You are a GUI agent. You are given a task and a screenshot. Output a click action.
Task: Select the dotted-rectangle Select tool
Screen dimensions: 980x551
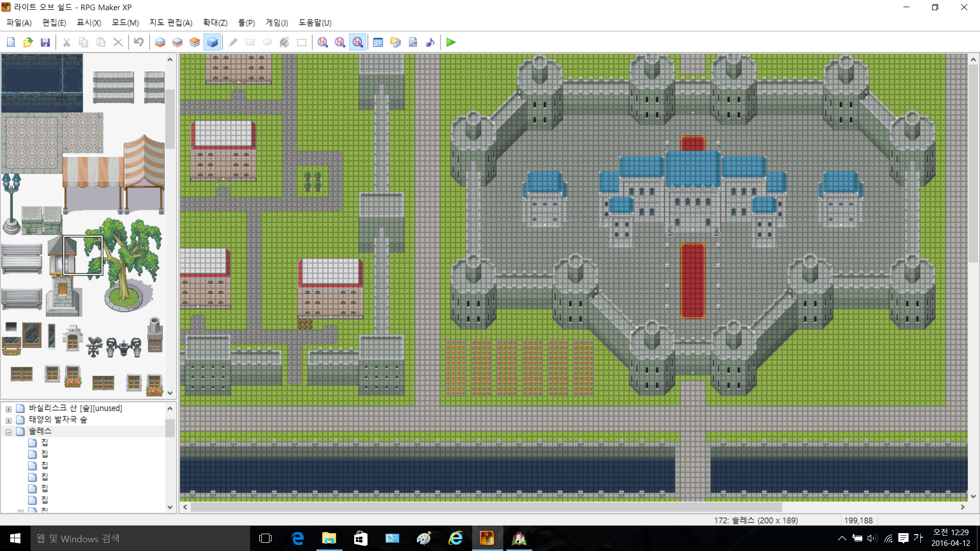click(302, 42)
